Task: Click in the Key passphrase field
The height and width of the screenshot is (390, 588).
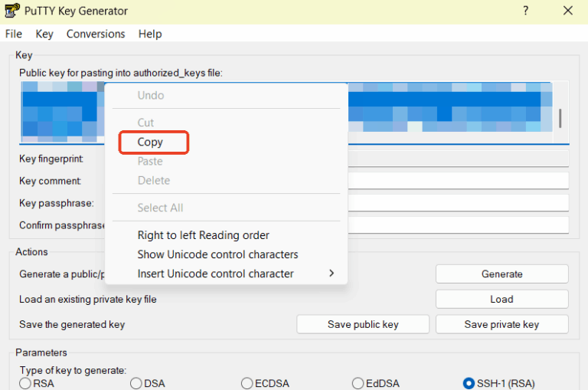Action: click(x=459, y=203)
